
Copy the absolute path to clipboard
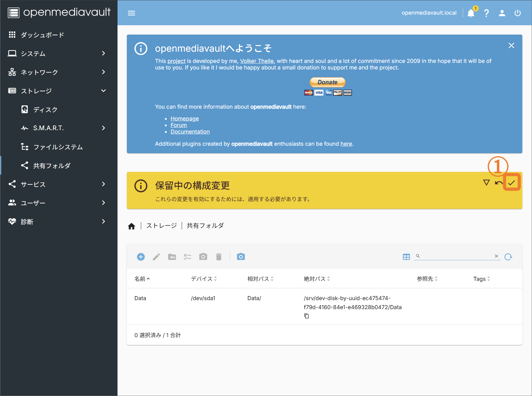coord(307,316)
